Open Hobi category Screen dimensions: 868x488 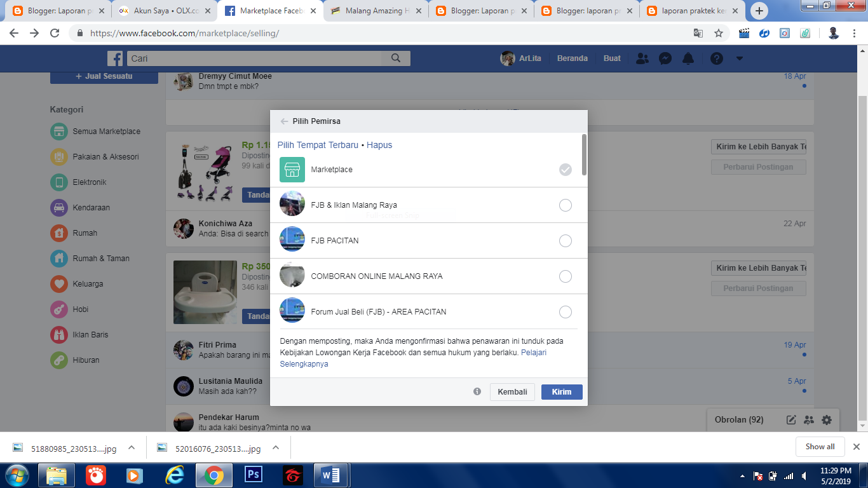pos(69,309)
